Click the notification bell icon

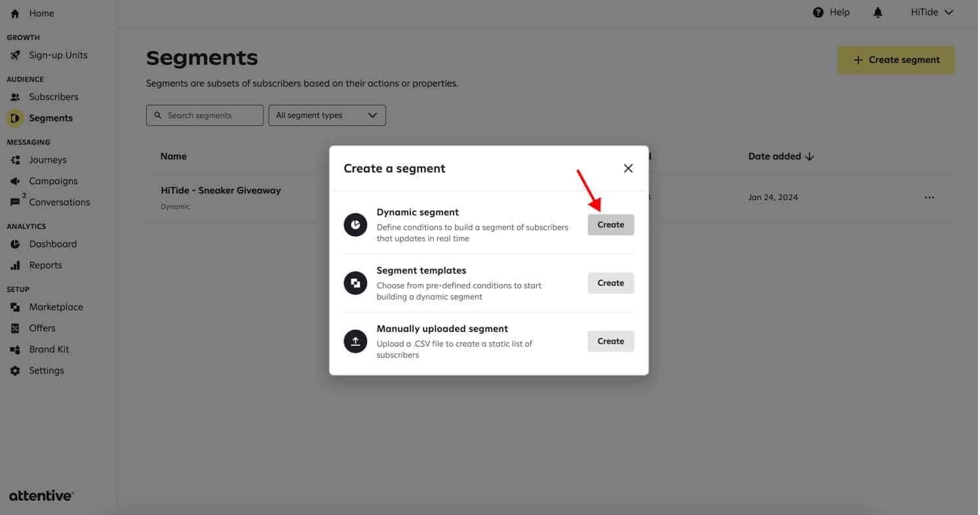pyautogui.click(x=878, y=12)
